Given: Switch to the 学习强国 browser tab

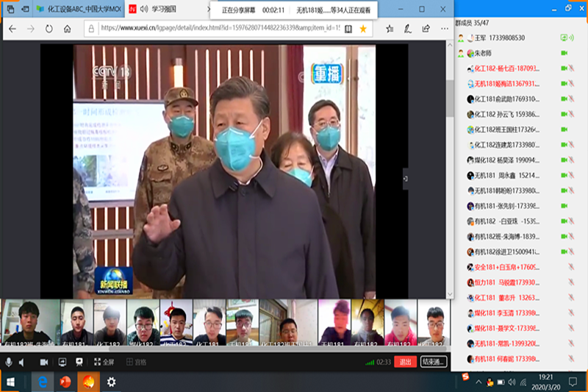Looking at the screenshot, I should [x=162, y=10].
